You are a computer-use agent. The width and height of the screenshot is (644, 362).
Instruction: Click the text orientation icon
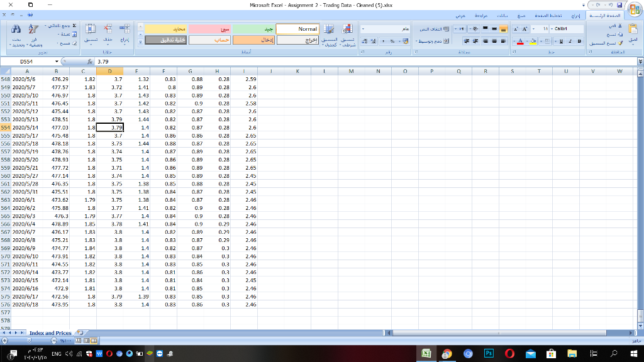(475, 29)
